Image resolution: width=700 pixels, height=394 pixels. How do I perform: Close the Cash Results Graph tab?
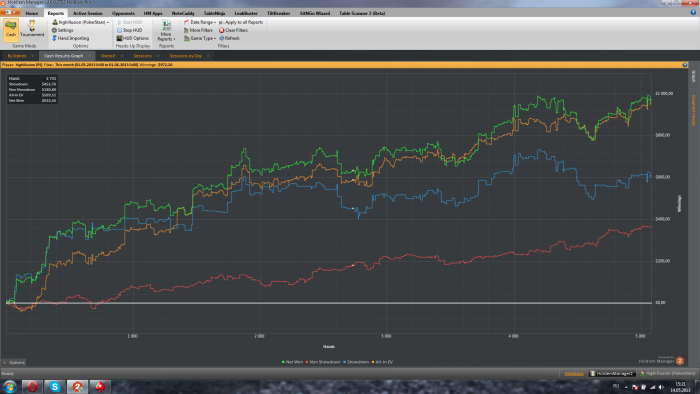90,56
